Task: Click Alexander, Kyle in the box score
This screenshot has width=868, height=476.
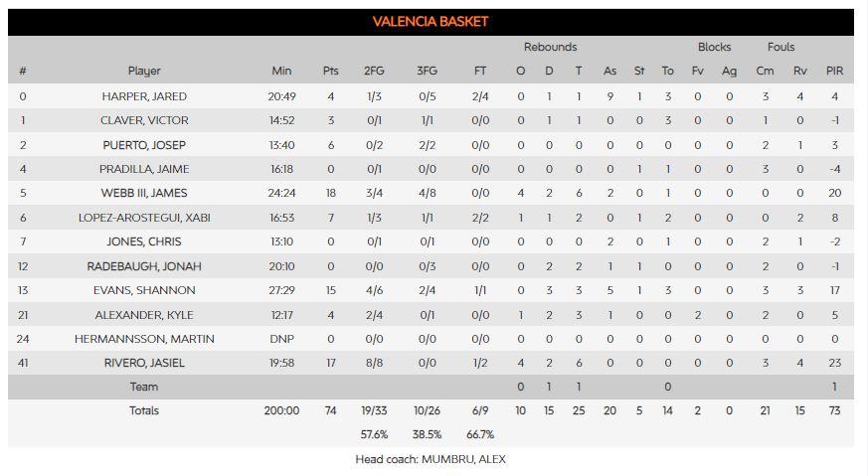Action: [x=144, y=314]
